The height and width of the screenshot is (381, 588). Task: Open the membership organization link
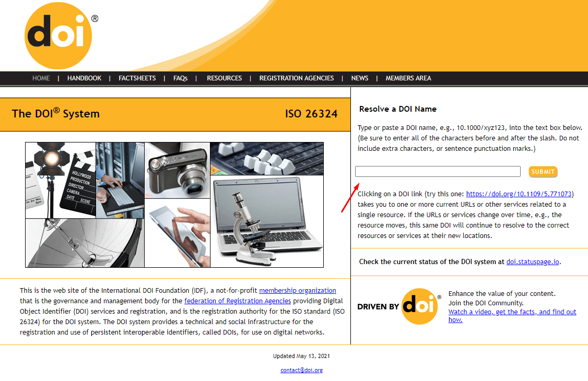[297, 291]
